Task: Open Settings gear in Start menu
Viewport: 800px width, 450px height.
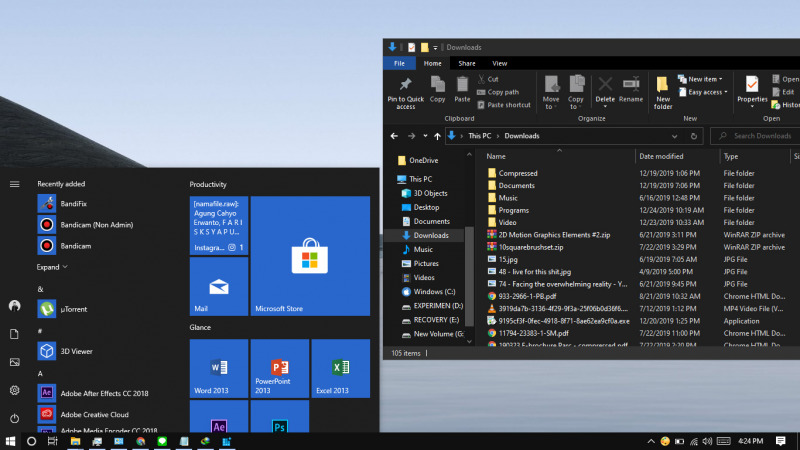Action: tap(14, 390)
